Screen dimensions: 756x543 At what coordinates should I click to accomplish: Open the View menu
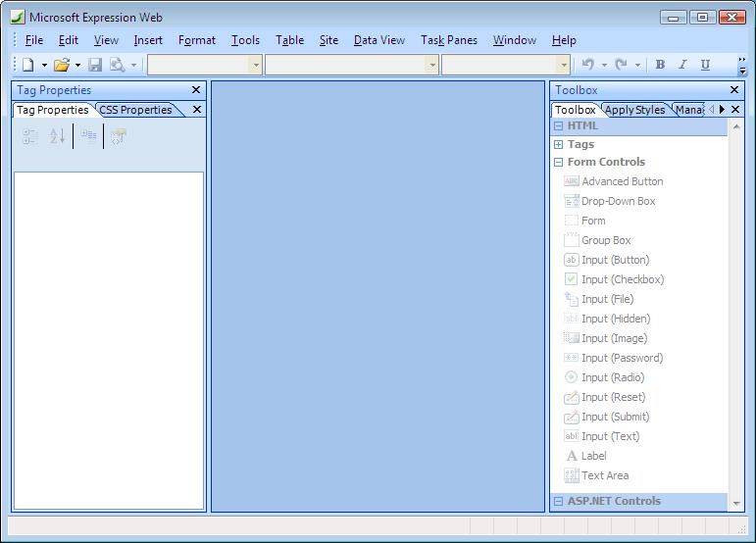tap(106, 40)
